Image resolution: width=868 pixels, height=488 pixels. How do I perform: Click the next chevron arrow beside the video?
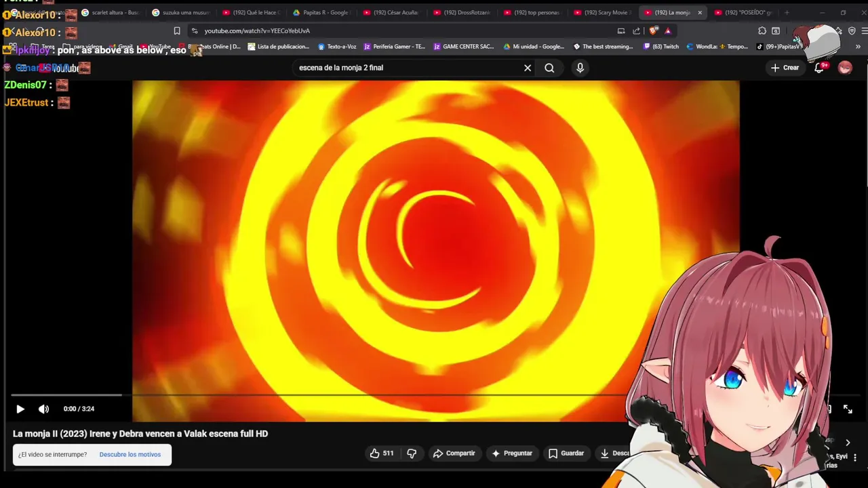[x=848, y=443]
